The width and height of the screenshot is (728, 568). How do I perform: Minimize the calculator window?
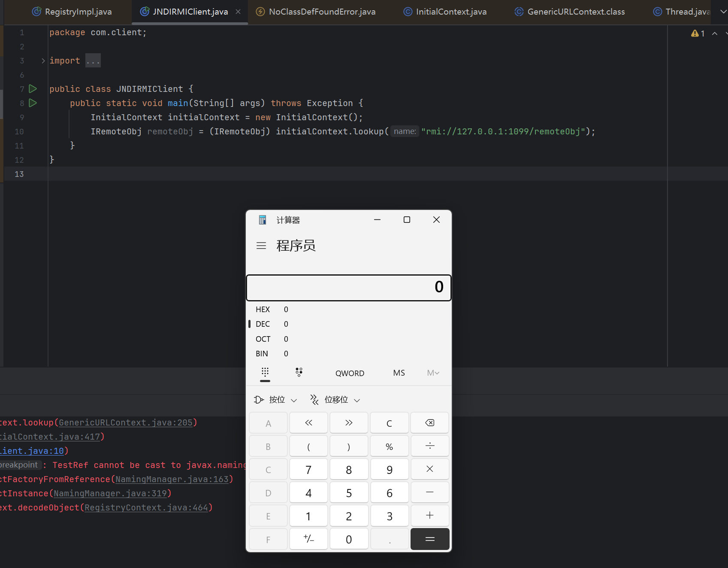378,220
